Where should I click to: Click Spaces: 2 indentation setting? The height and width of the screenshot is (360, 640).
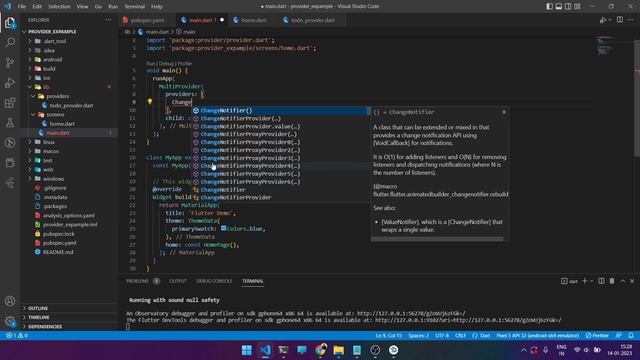(418, 336)
